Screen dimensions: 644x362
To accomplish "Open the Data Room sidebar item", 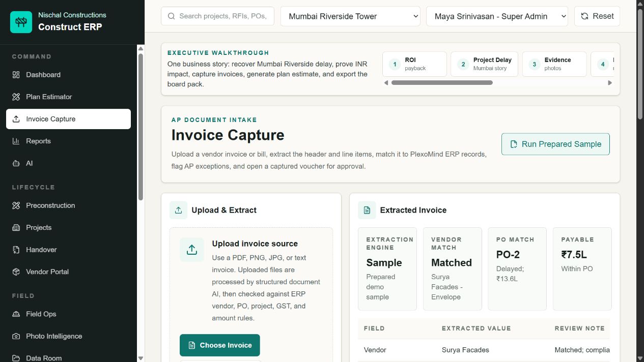I will point(68,356).
